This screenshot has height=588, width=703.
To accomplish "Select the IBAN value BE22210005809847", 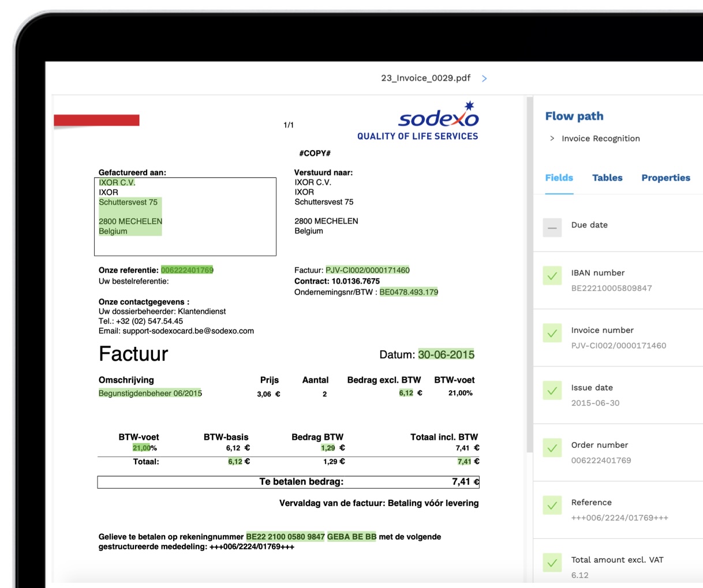I will [x=611, y=288].
